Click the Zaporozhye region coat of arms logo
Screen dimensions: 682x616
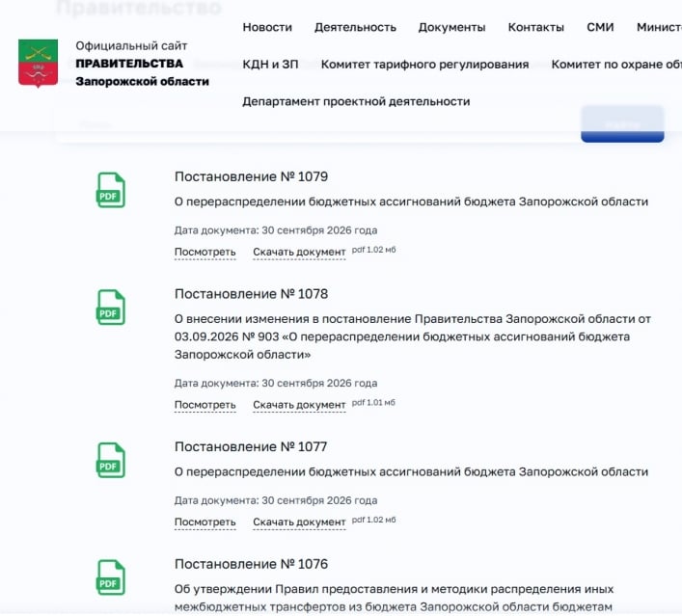[x=38, y=64]
